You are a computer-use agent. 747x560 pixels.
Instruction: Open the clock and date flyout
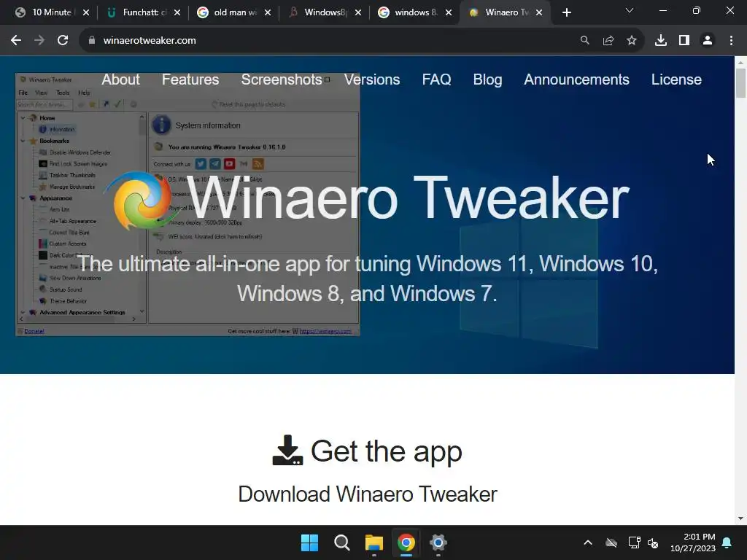[x=693, y=542]
